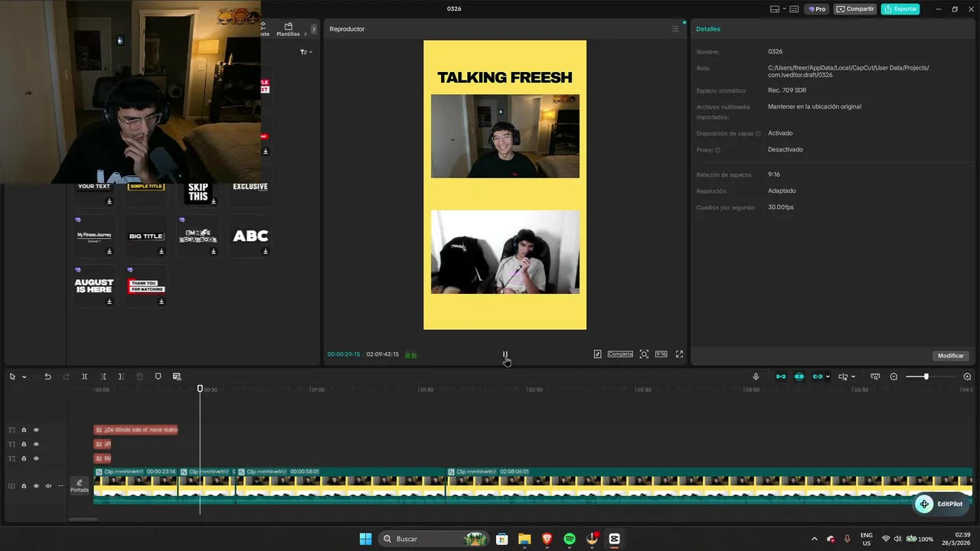
Task: Toggle clip linkage button
Action: coord(818,377)
